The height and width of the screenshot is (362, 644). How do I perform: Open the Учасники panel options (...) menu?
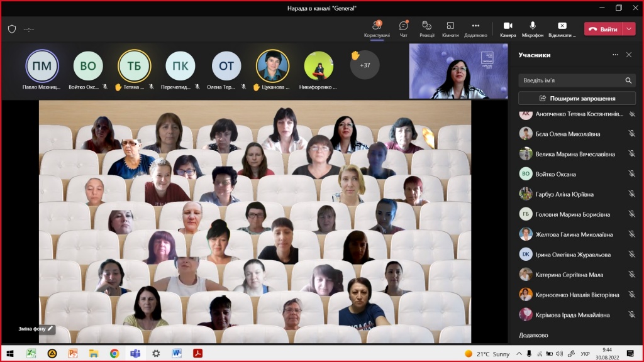tap(615, 55)
